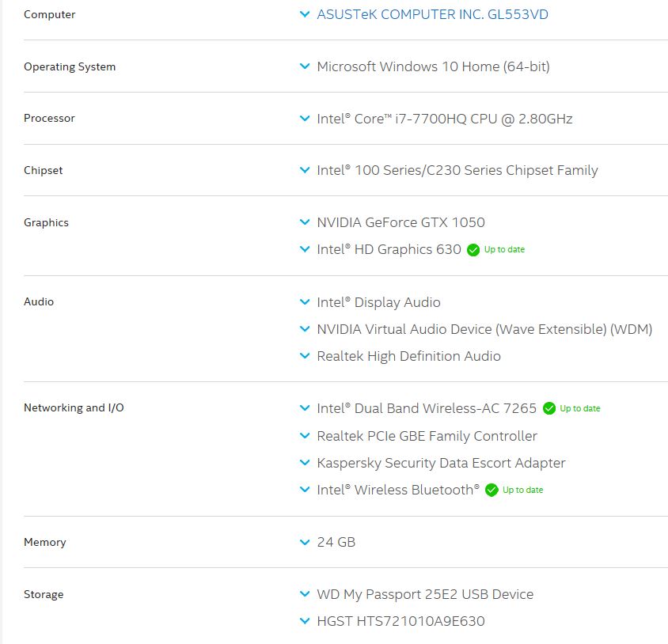Click green check icon beside Intel HD Graphics 630

pyautogui.click(x=473, y=249)
